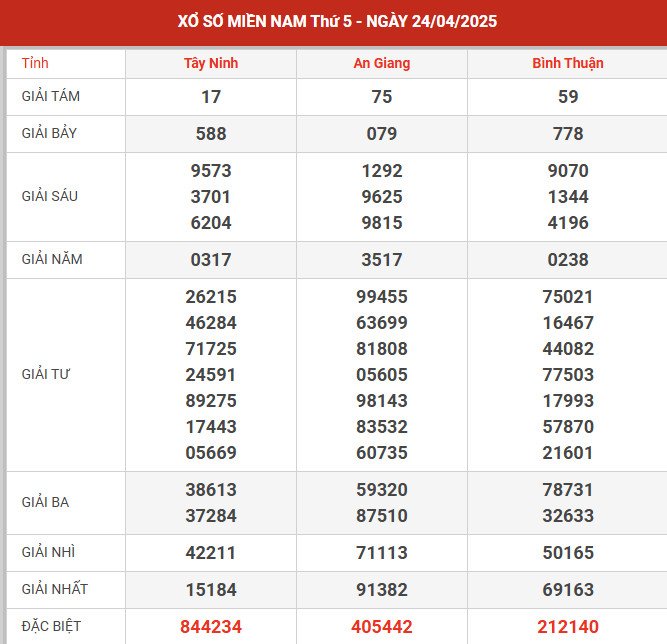667x644 pixels.
Task: Select the Bình Thuận column header
Action: point(568,63)
